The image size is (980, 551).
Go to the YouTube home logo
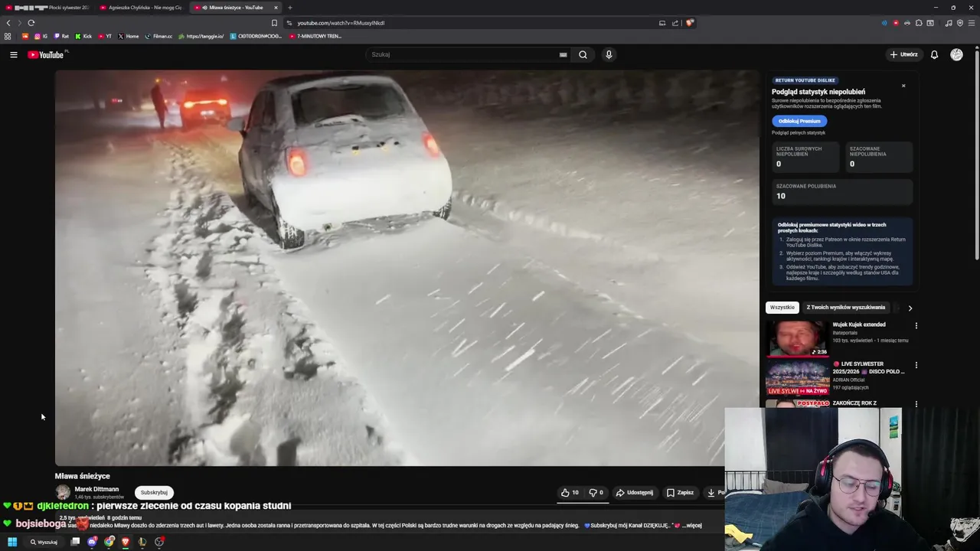tap(46, 54)
